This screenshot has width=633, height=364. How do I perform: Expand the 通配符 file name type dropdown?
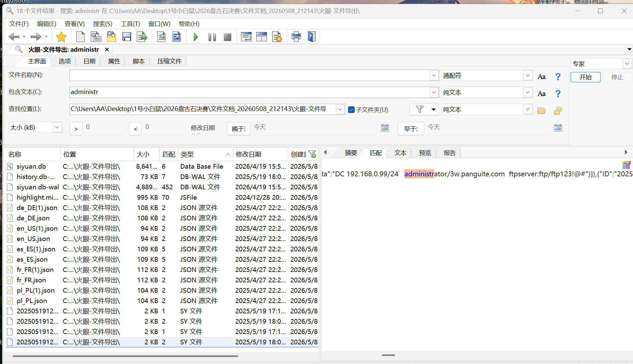tap(528, 75)
